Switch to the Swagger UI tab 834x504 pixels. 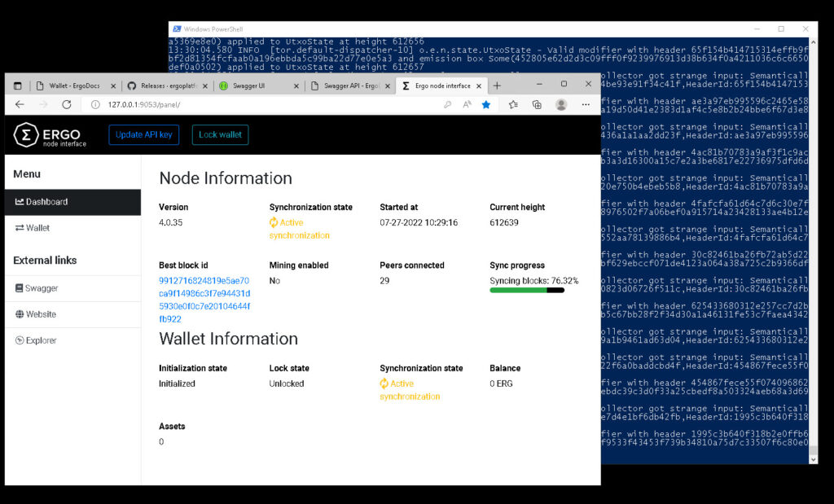pyautogui.click(x=259, y=85)
